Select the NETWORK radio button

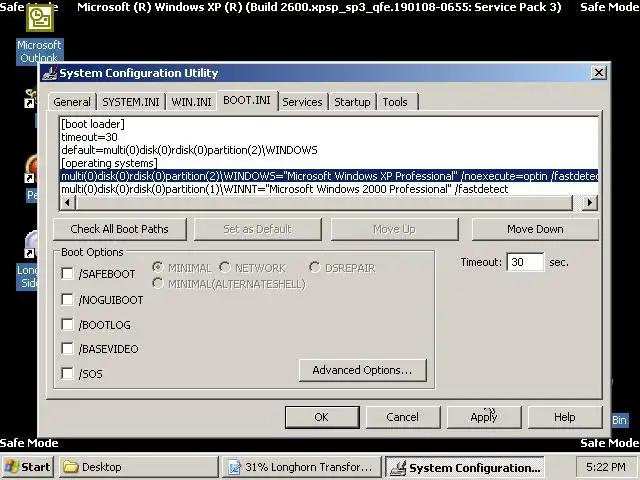point(225,268)
